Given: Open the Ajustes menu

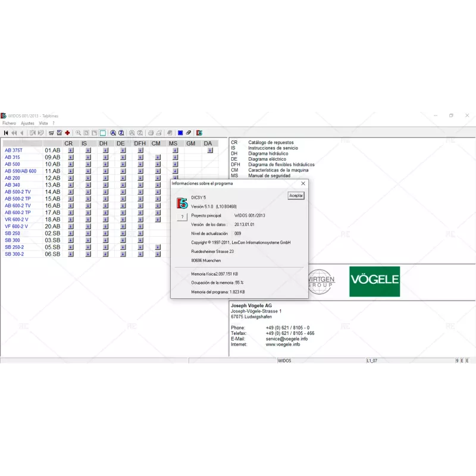Looking at the screenshot, I should [x=27, y=123].
